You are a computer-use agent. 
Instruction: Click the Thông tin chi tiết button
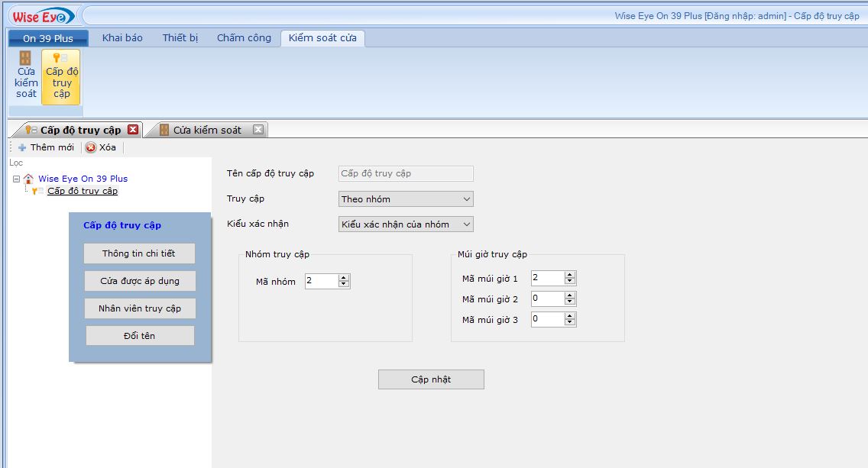click(139, 253)
